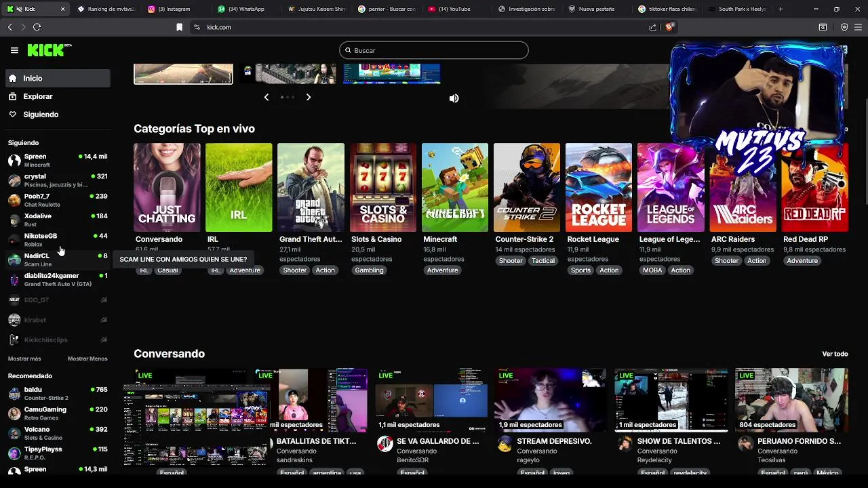Open Grand Theft Auto V category card
Image resolution: width=868 pixels, height=488 pixels.
point(311,188)
